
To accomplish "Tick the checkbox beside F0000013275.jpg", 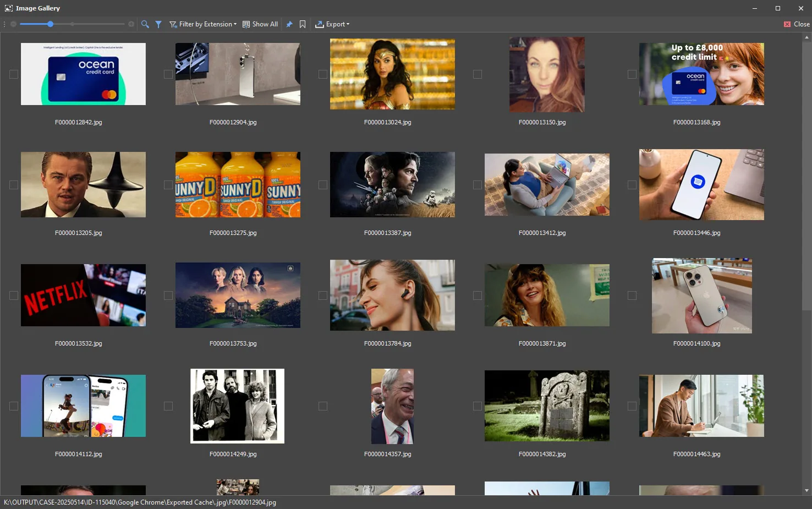I will tap(168, 185).
